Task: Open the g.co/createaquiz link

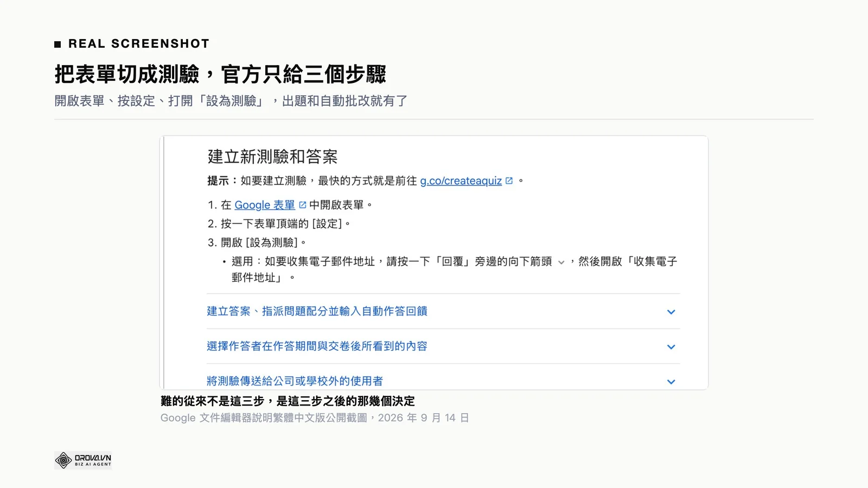Action: point(461,181)
